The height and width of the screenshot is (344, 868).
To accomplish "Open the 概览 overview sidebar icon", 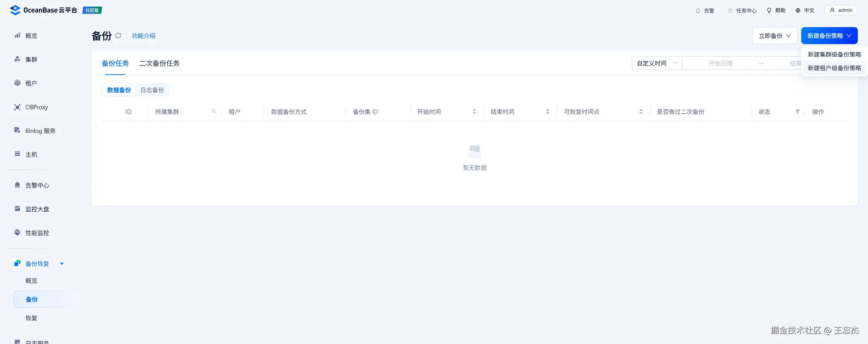I will pyautogui.click(x=17, y=35).
